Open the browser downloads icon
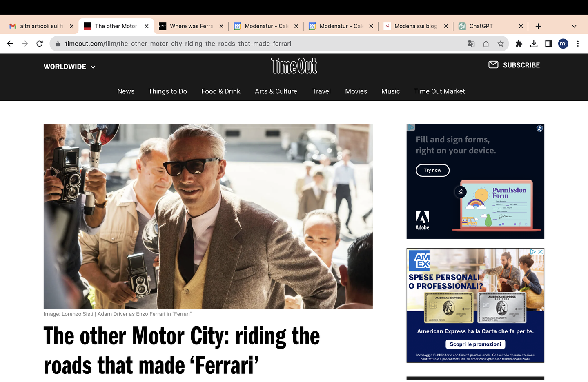Viewport: 588px width, 382px height. (x=534, y=44)
